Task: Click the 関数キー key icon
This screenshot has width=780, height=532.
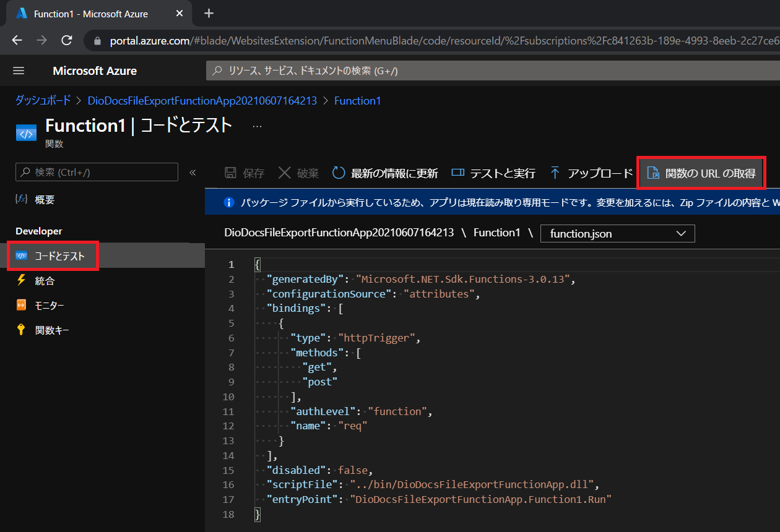Action: coord(22,330)
